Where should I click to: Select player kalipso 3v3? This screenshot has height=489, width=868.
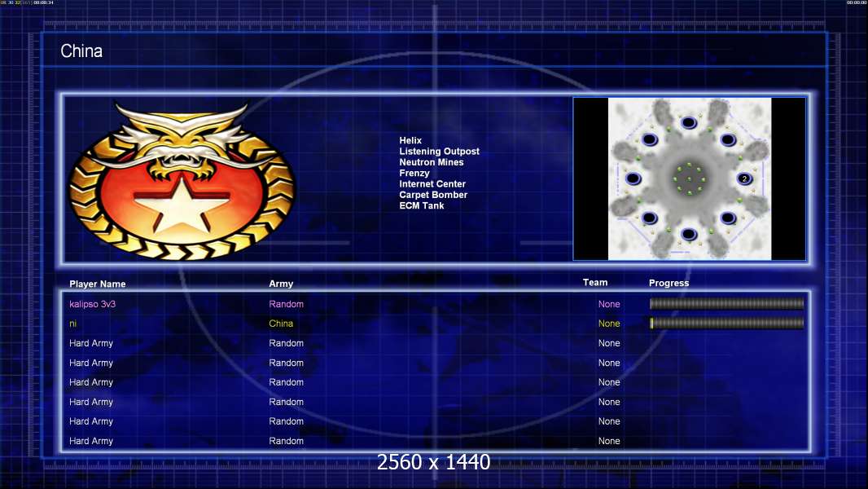click(x=93, y=304)
